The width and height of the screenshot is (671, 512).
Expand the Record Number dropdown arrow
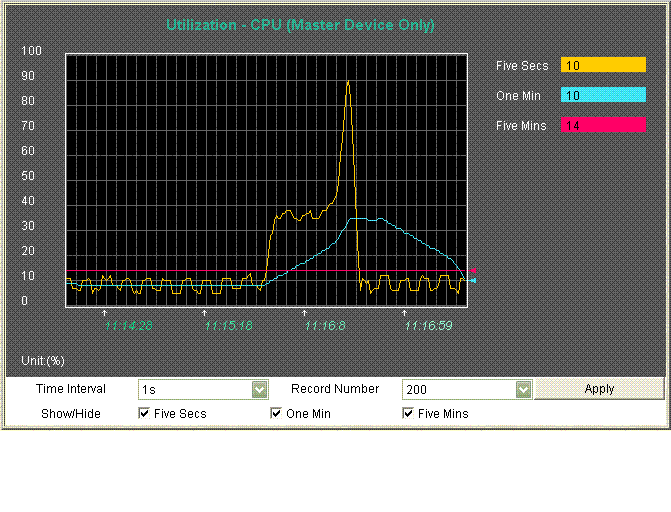(522, 390)
